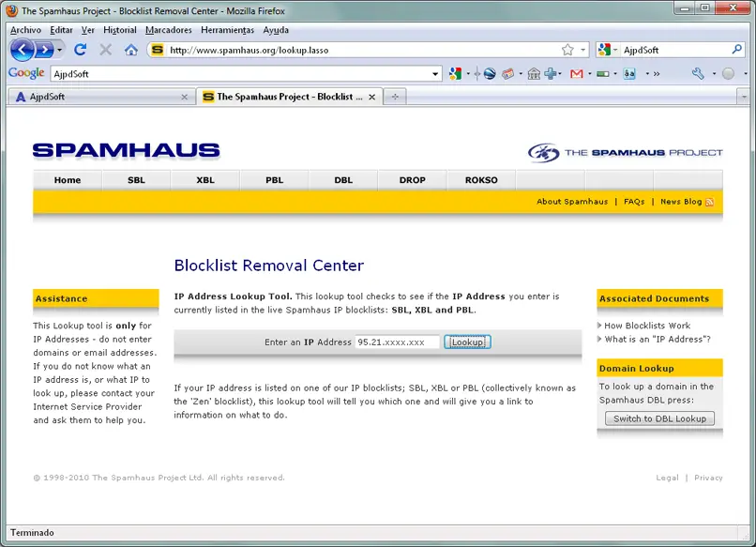
Task: Open the DBL navigation tab
Action: pyautogui.click(x=343, y=180)
